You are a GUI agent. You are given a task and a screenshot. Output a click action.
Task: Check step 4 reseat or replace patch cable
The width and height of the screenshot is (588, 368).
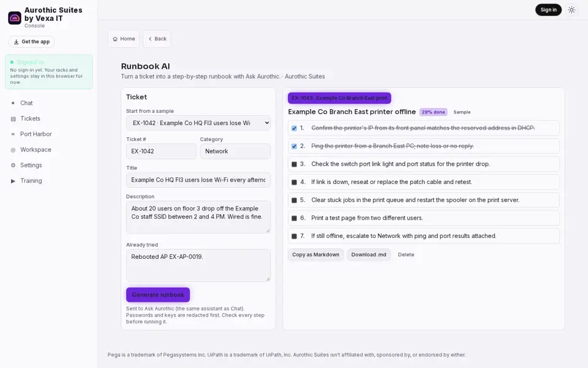point(294,182)
